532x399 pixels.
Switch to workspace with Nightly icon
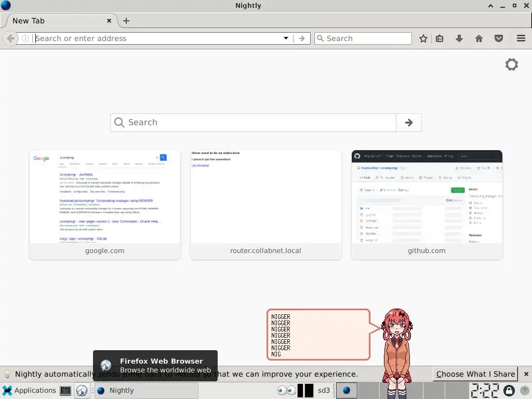347,391
